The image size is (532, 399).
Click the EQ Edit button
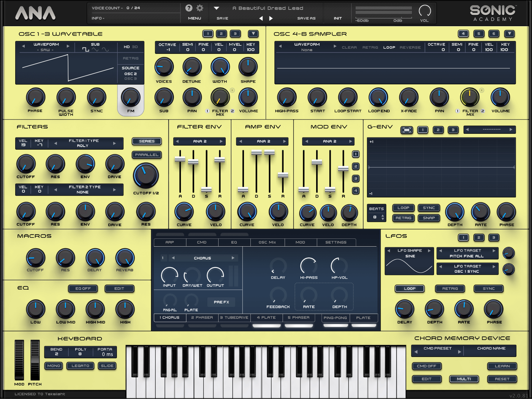(x=119, y=288)
